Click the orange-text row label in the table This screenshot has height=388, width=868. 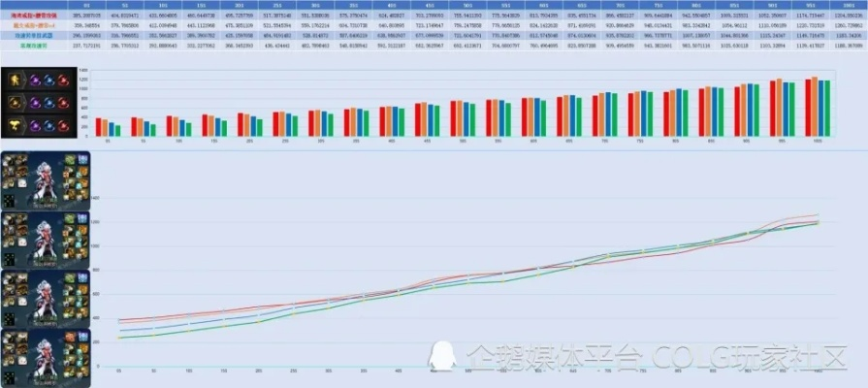point(35,25)
